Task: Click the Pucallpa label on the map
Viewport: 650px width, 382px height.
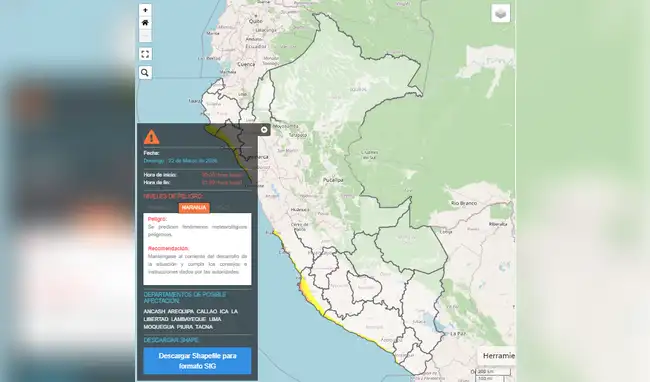Action: click(333, 180)
